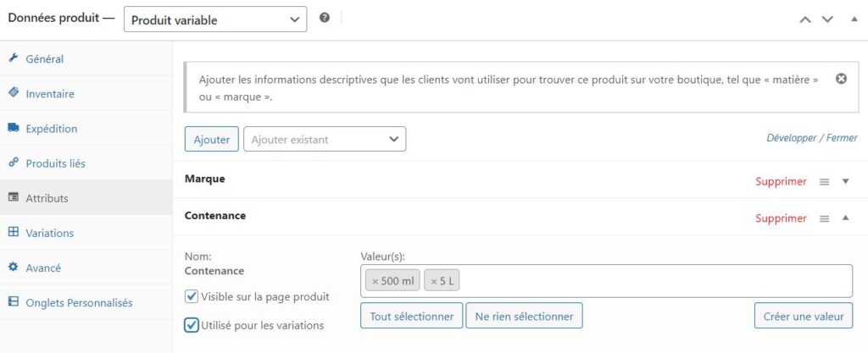Image resolution: width=868 pixels, height=353 pixels.
Task: Toggle the product data panel collapse triangle
Action: [x=854, y=19]
